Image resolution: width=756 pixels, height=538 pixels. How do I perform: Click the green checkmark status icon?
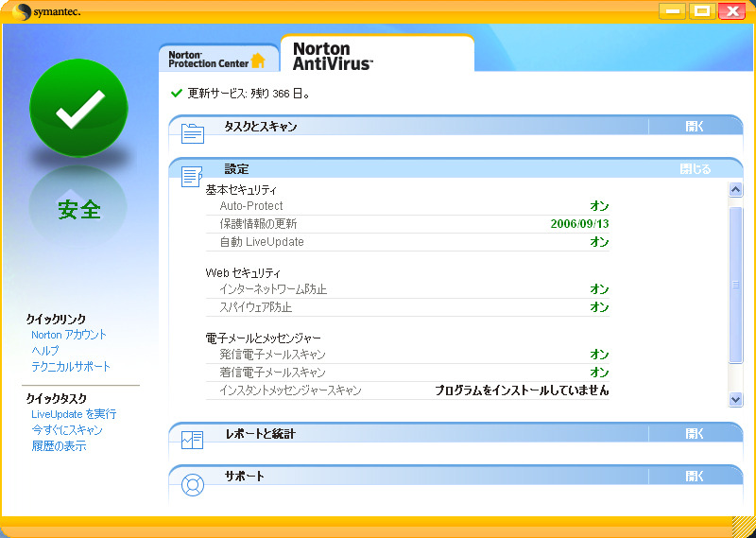click(78, 108)
